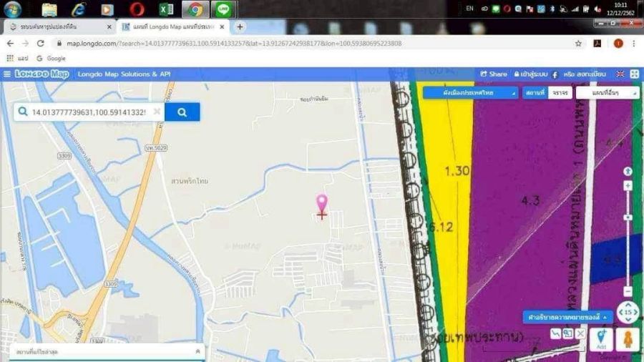The width and height of the screenshot is (644, 362).
Task: Switch to the first browser tab
Action: (59, 26)
